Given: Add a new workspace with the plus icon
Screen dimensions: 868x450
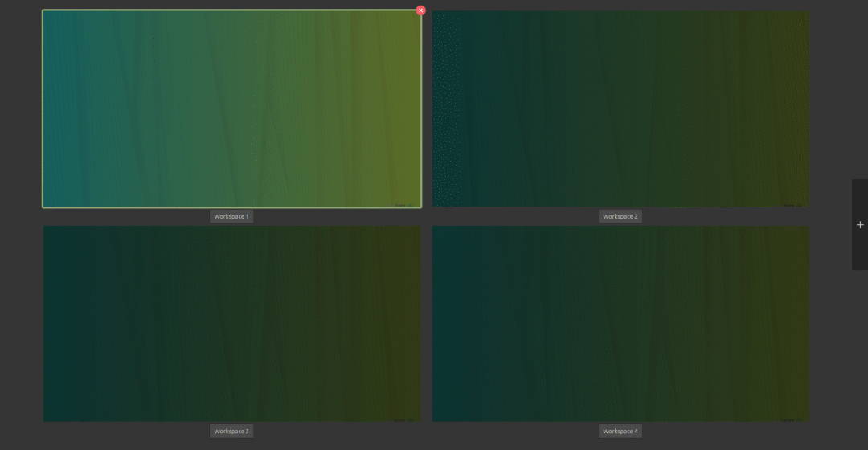Looking at the screenshot, I should click(x=860, y=224).
